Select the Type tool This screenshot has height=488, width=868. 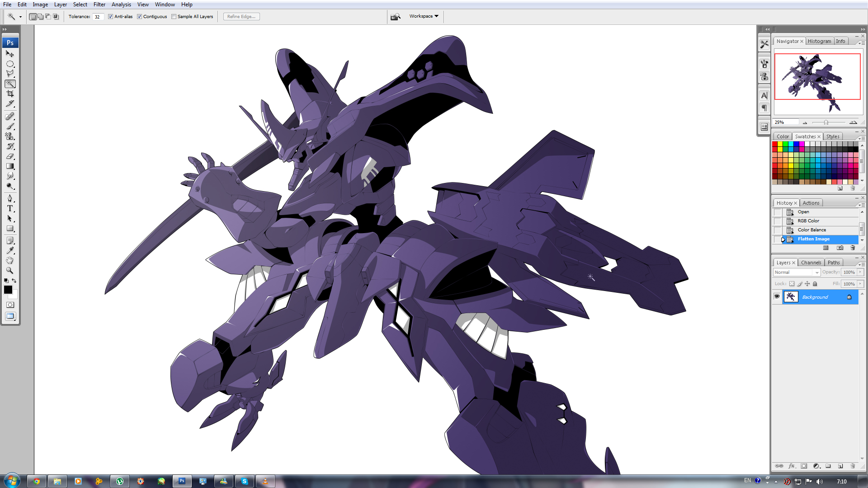(x=9, y=208)
